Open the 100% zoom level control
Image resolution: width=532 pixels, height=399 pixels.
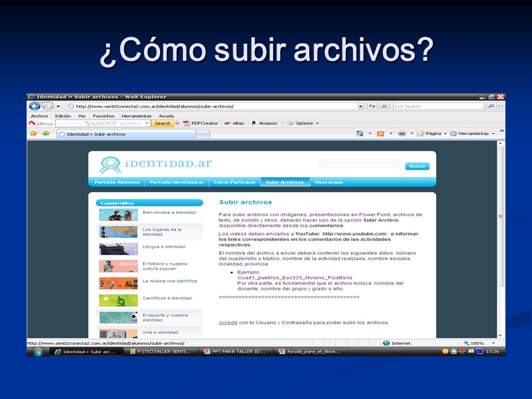point(479,344)
